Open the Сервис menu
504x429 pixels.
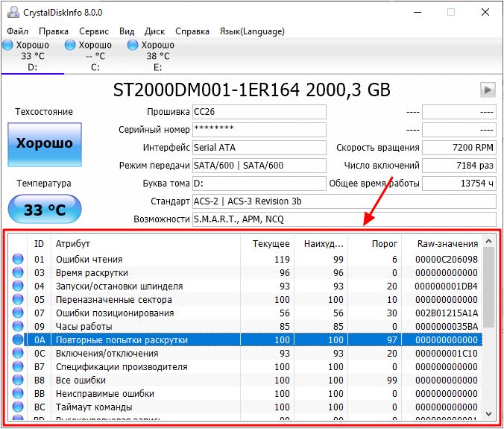tap(94, 31)
